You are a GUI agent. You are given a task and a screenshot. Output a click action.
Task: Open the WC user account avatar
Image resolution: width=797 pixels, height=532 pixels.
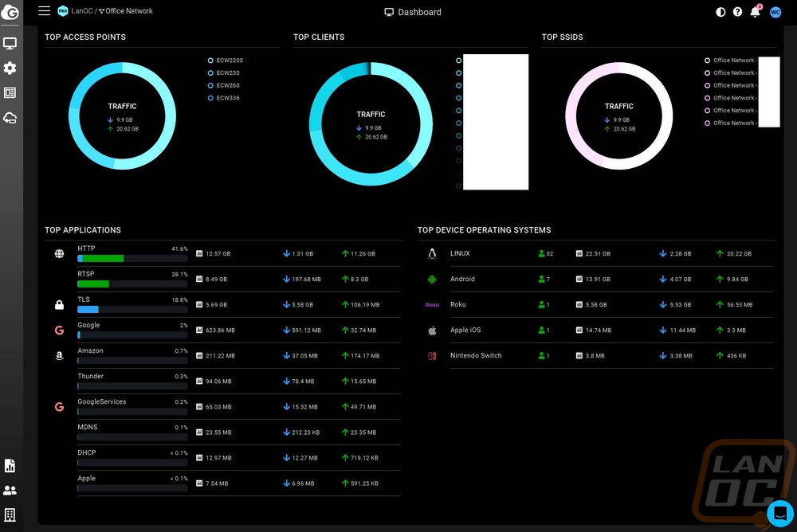pos(775,12)
